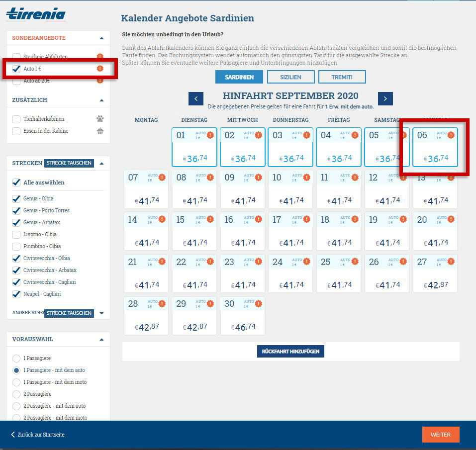Image resolution: width=476 pixels, height=450 pixels.
Task: Click Rückfahrt hinzufügen button
Action: (290, 352)
